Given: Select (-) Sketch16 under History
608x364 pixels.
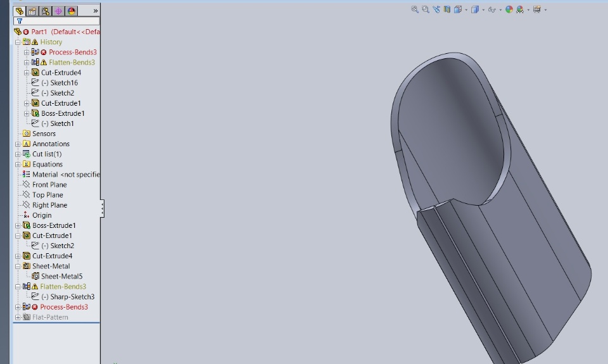Looking at the screenshot, I should [60, 82].
